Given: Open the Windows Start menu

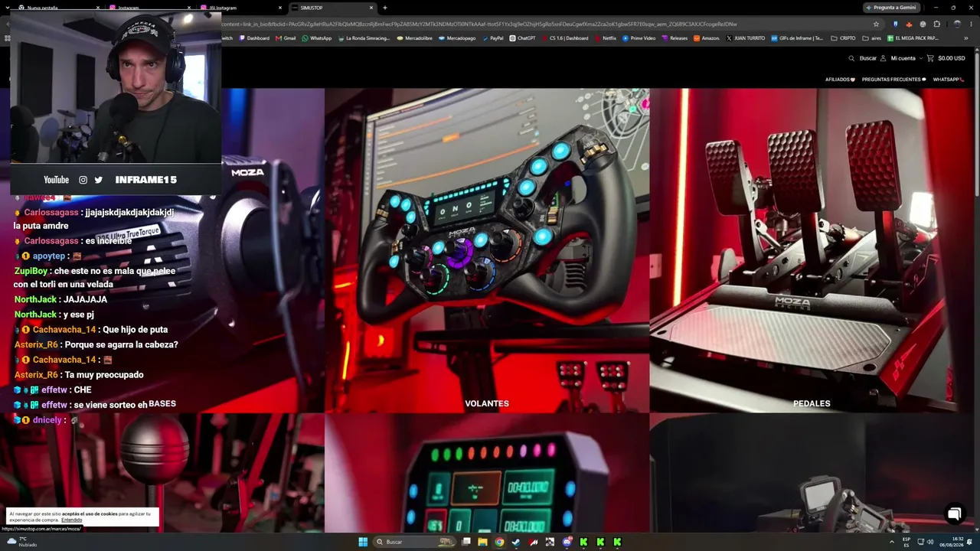Looking at the screenshot, I should (x=363, y=542).
